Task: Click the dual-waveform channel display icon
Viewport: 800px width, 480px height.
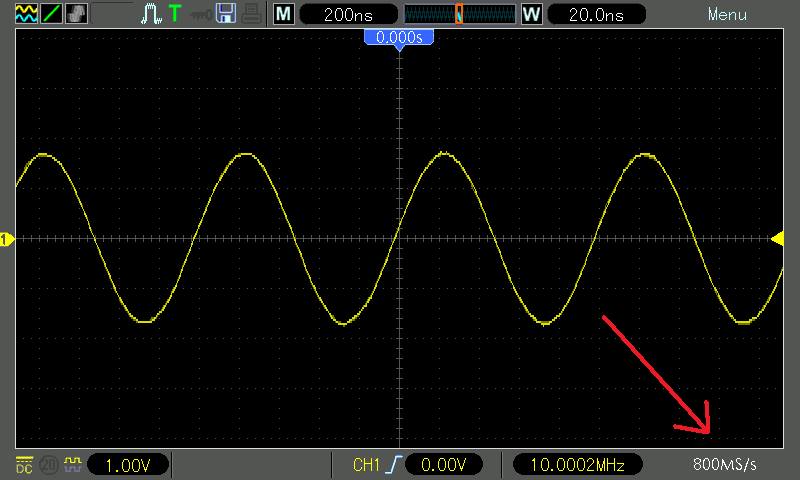Action: [26, 14]
